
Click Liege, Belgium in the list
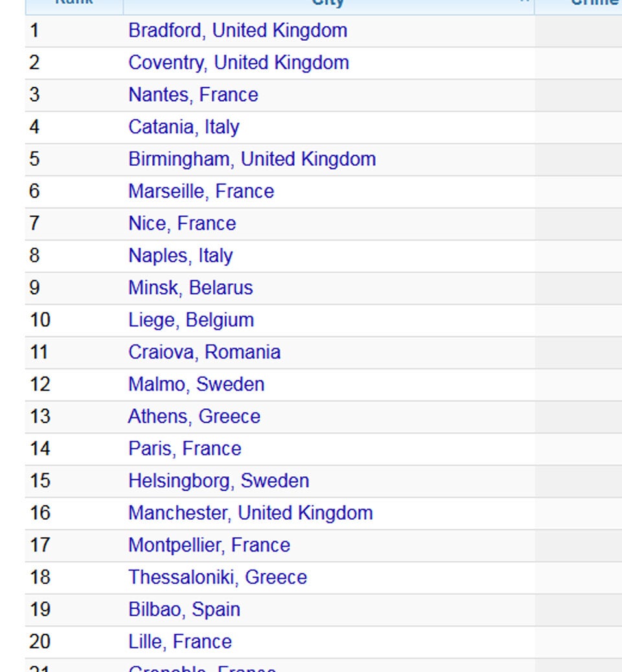click(x=190, y=320)
